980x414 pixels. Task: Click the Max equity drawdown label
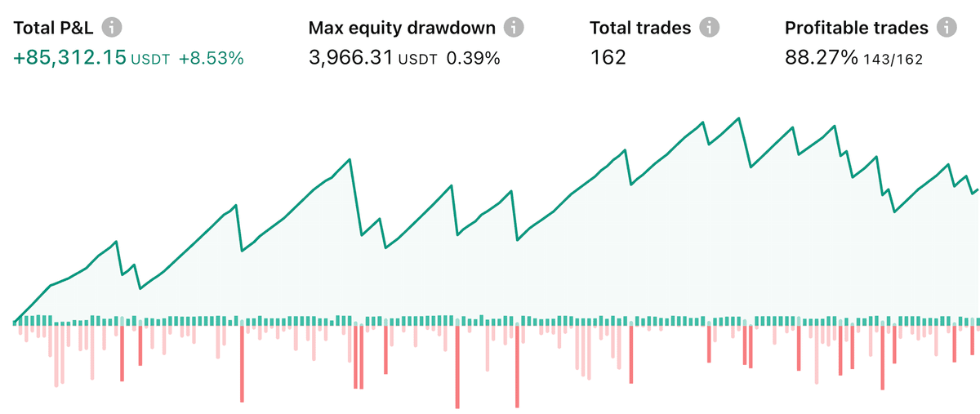pyautogui.click(x=402, y=28)
